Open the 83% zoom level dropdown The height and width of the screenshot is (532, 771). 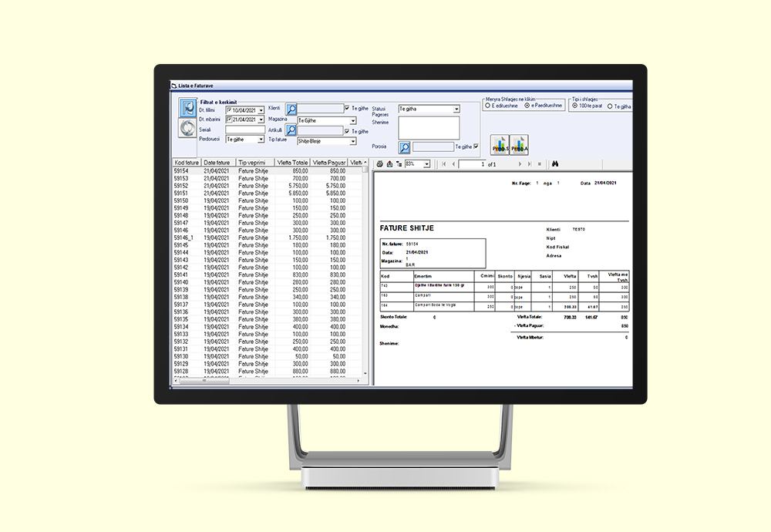click(x=426, y=164)
